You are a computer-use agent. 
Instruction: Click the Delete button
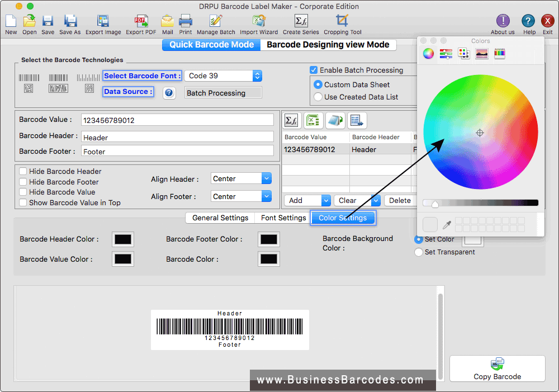pyautogui.click(x=400, y=200)
